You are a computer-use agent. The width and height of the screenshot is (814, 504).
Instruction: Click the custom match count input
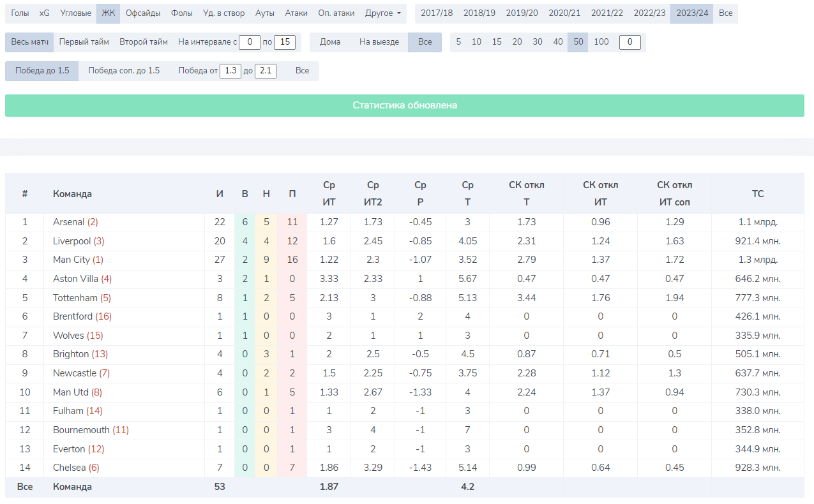[629, 42]
